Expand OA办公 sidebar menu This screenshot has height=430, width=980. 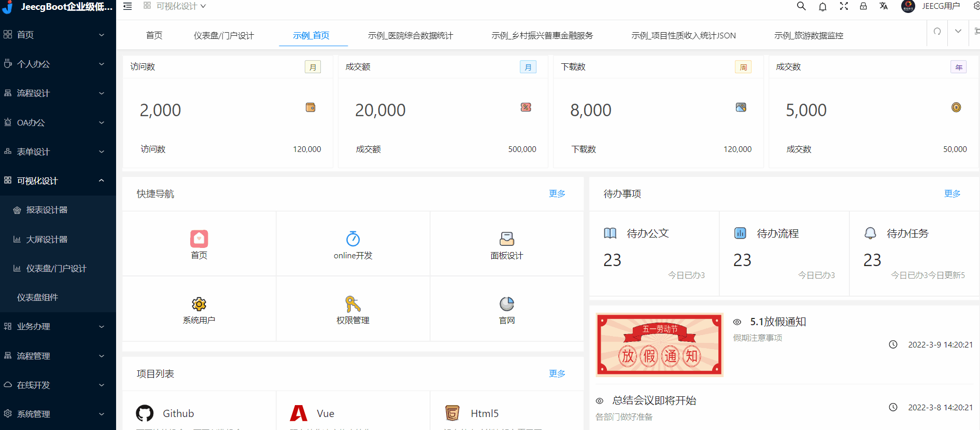coord(58,122)
